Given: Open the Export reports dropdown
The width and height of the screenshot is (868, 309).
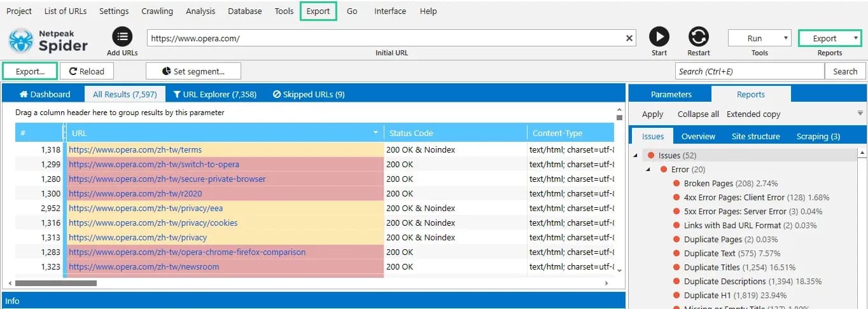Looking at the screenshot, I should 830,38.
